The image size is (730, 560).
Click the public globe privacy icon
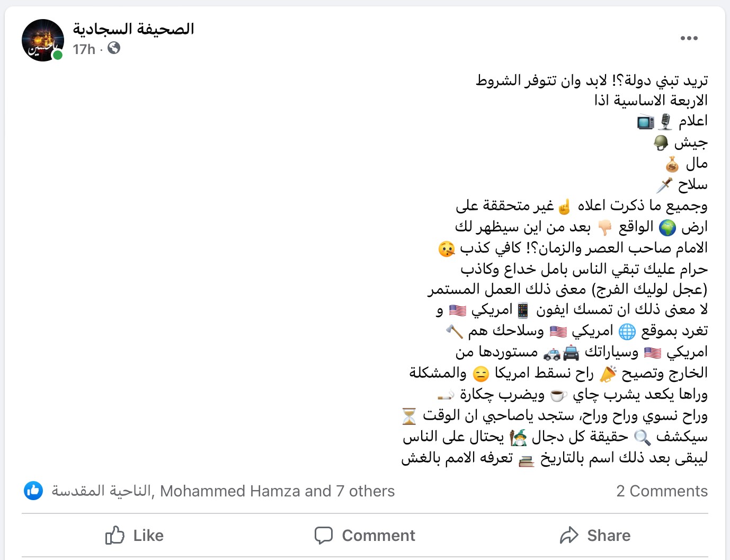click(x=114, y=48)
